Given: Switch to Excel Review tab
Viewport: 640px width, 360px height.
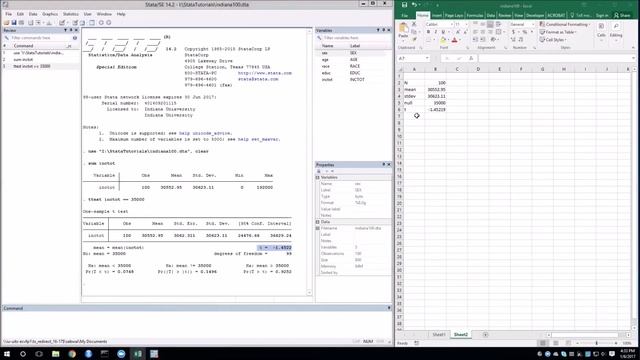Looking at the screenshot, I should coord(504,16).
